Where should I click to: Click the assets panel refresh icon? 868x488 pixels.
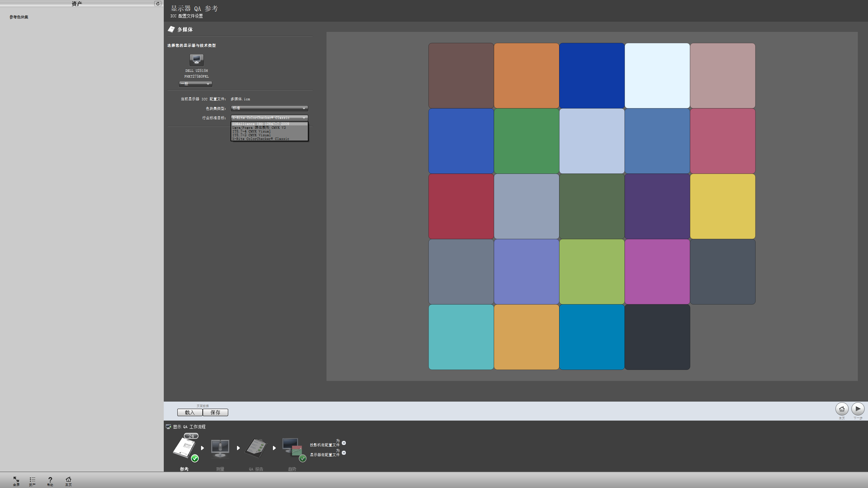tap(158, 3)
